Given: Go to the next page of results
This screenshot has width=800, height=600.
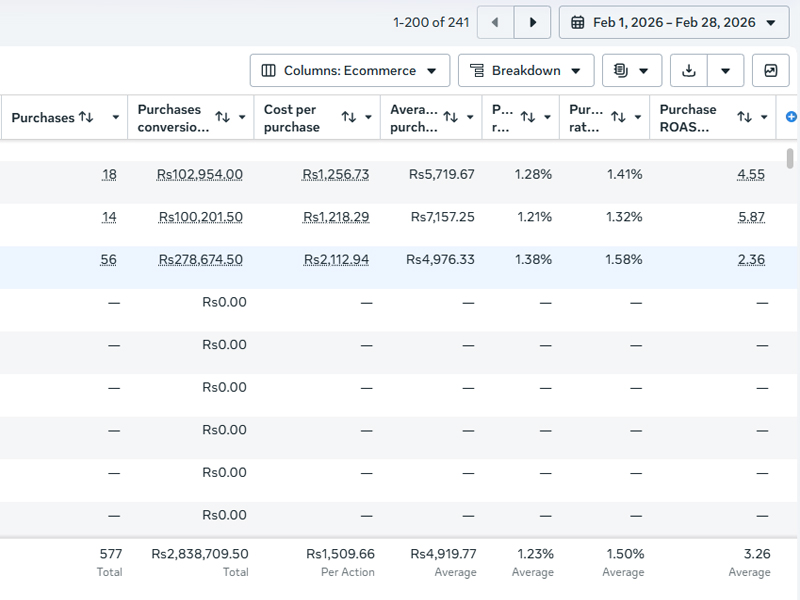Looking at the screenshot, I should coord(533,22).
